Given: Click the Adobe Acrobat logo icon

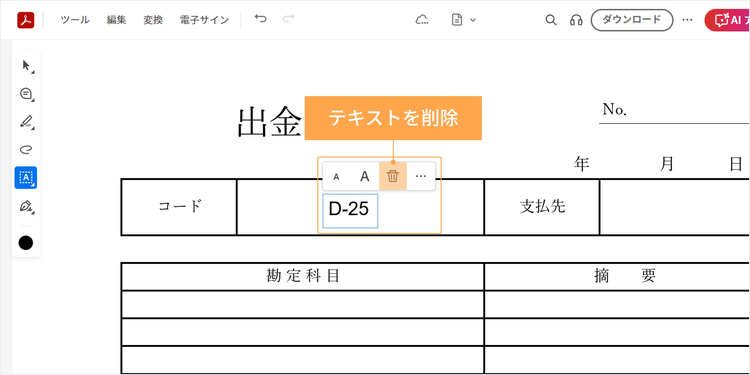Looking at the screenshot, I should point(26,20).
